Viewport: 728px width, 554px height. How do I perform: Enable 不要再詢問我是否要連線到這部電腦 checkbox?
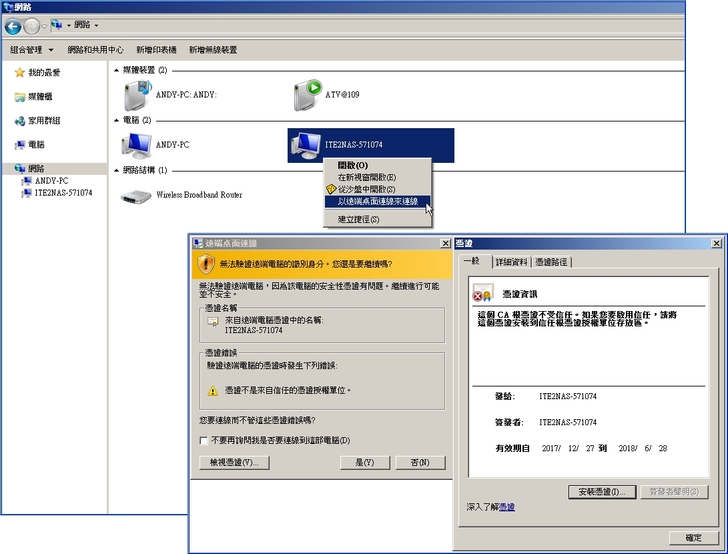point(205,441)
